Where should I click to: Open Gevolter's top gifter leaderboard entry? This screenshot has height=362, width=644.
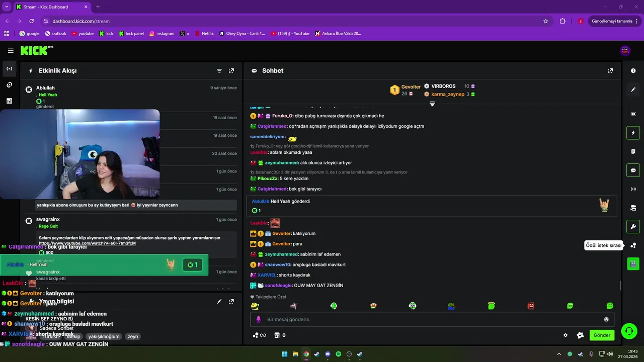[406, 90]
